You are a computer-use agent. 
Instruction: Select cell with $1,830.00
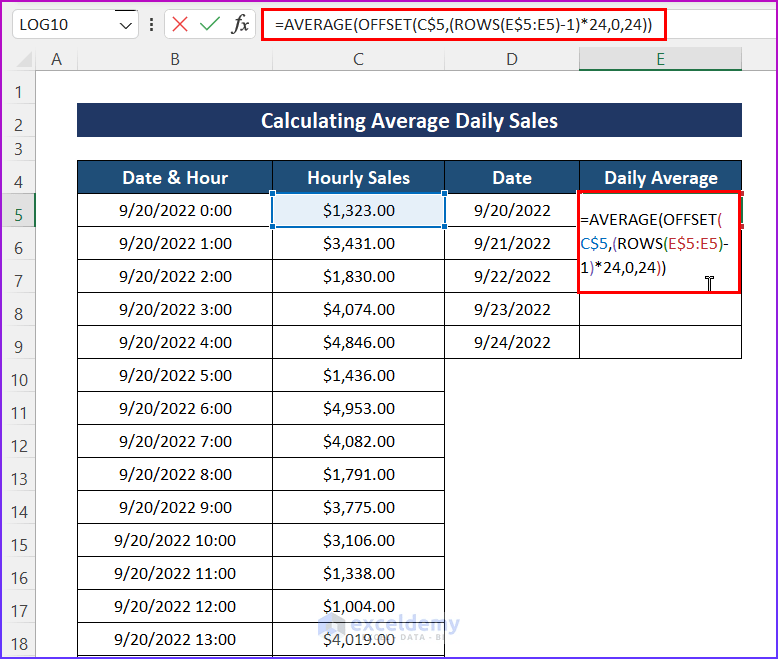coord(358,276)
